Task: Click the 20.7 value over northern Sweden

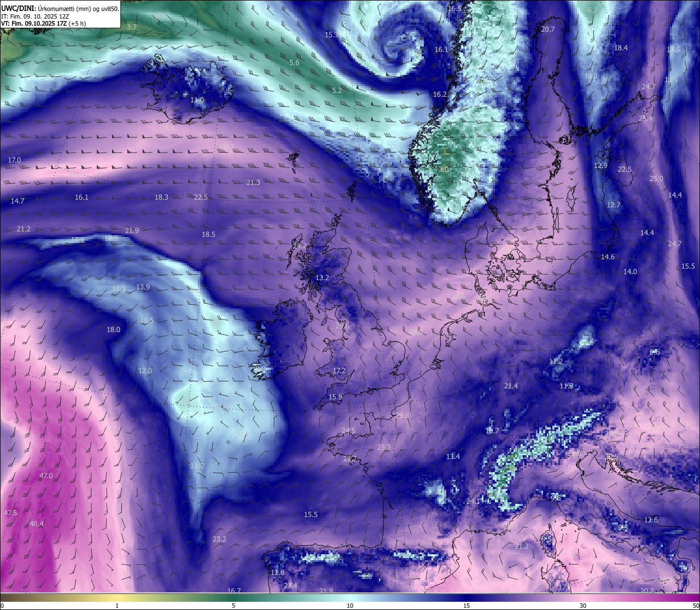Action: point(547,29)
